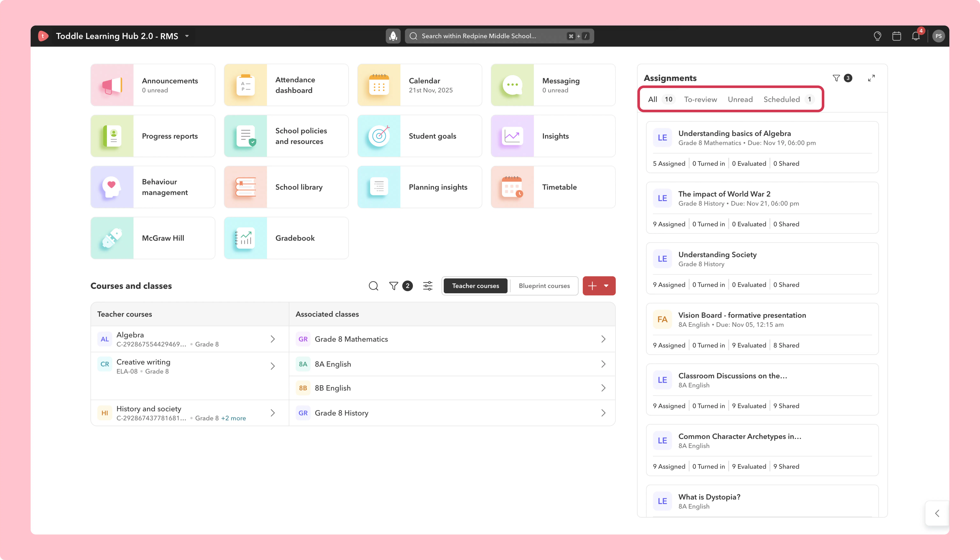Click the Attendance dashboard clipboard icon
Viewport: 980px width, 560px height.
point(245,85)
